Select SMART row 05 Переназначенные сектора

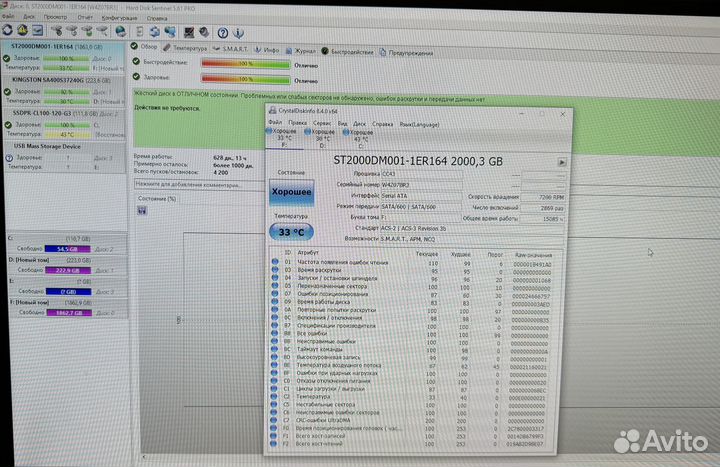pos(412,287)
